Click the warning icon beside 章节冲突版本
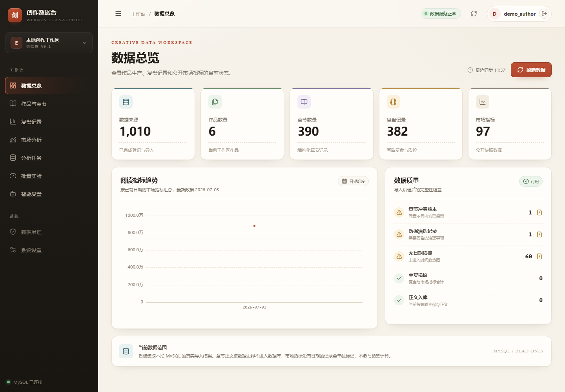Image resolution: width=565 pixels, height=392 pixels. [x=399, y=212]
